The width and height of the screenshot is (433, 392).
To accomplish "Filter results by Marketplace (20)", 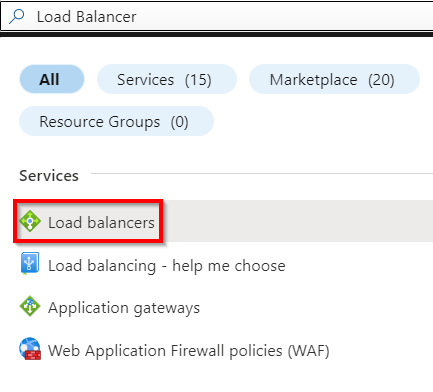I will pos(334,79).
